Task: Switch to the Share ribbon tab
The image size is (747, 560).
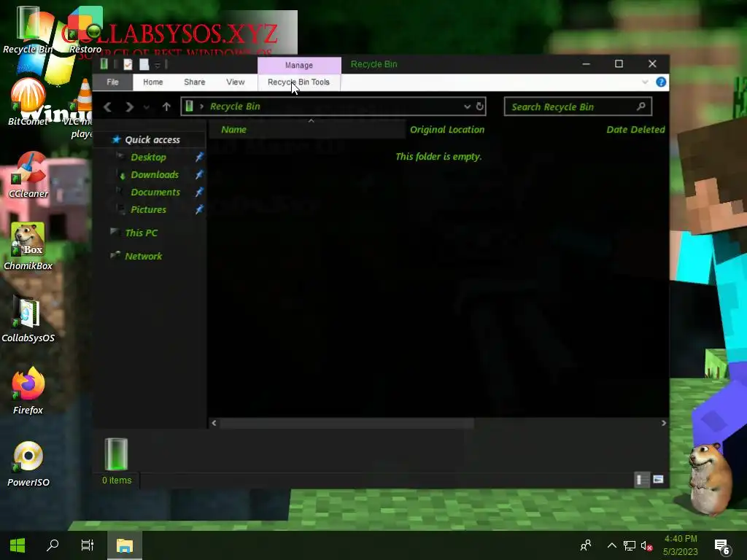Action: click(194, 82)
